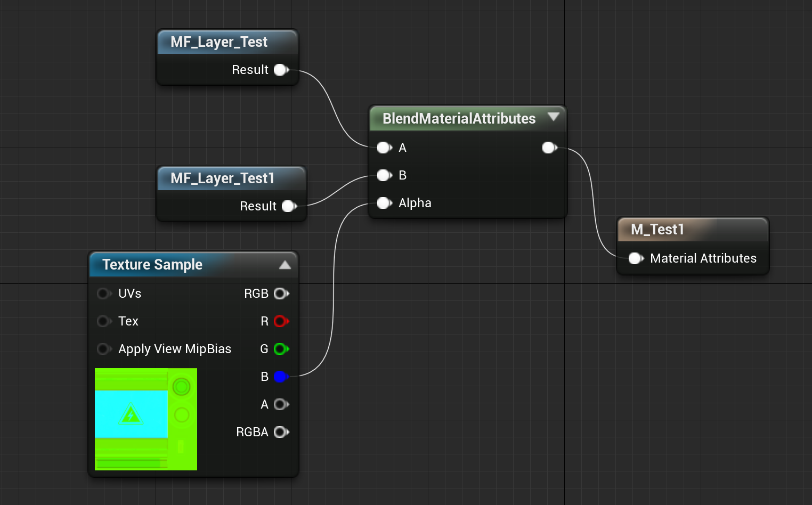Image resolution: width=812 pixels, height=505 pixels.
Task: Open the texture preview thumbnail on Texture Sample
Action: click(145, 419)
